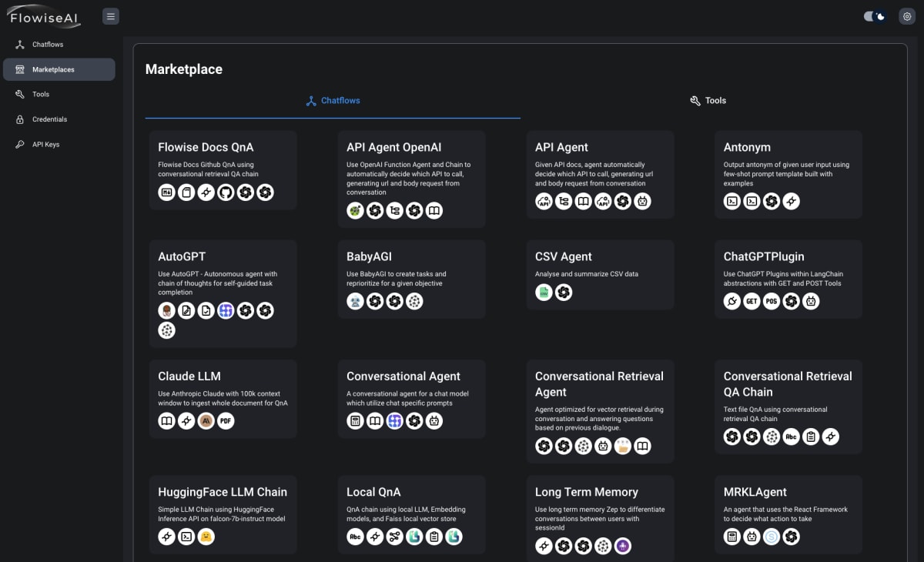
Task: Click the Conversational Retrieval QA Chain title
Action: 788,383
